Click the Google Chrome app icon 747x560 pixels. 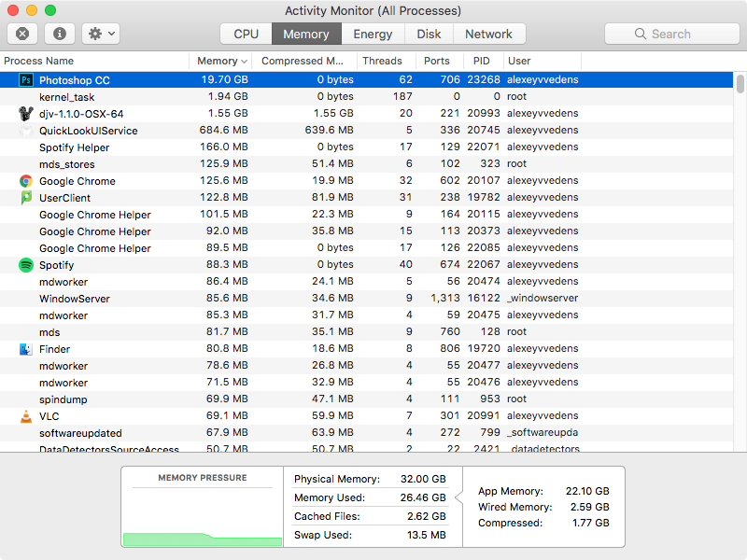tap(26, 181)
